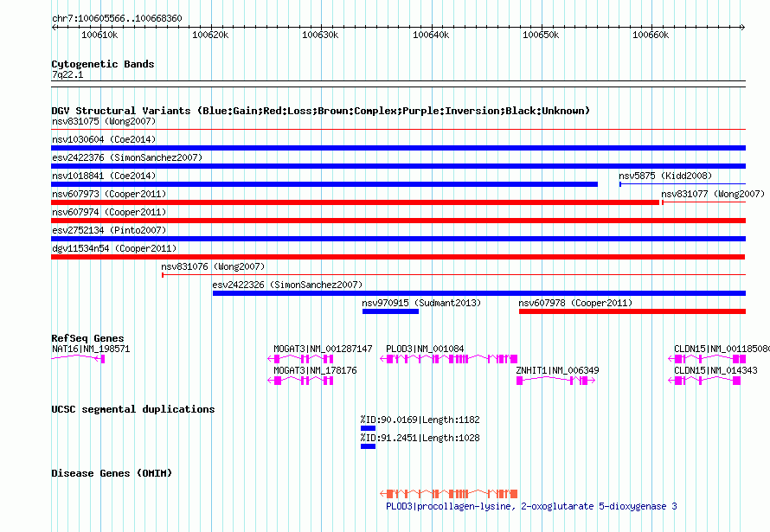Click the orange OMIM PLOD3 disease gene glyph
Image resolution: width=770 pixels, height=532 pixels.
pos(450,494)
